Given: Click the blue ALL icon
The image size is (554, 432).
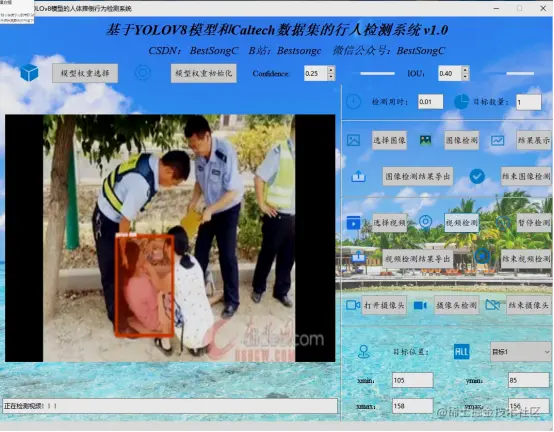Looking at the screenshot, I should pyautogui.click(x=461, y=352).
